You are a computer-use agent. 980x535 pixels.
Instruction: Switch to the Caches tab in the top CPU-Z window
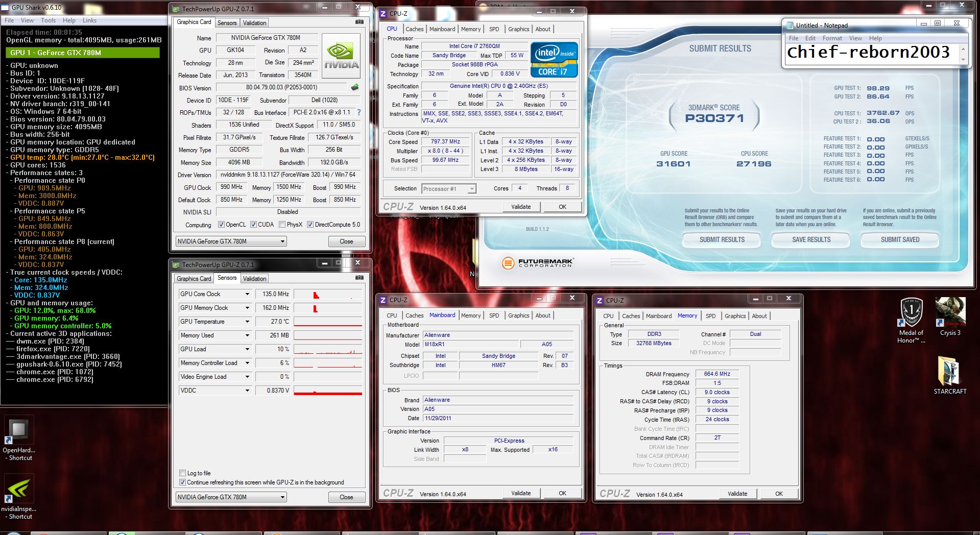point(414,29)
